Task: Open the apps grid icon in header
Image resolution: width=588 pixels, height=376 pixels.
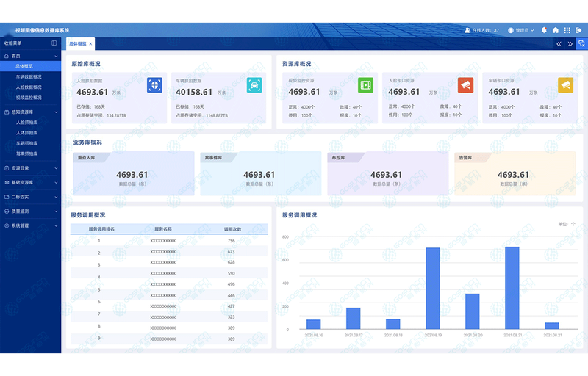Action: click(567, 30)
